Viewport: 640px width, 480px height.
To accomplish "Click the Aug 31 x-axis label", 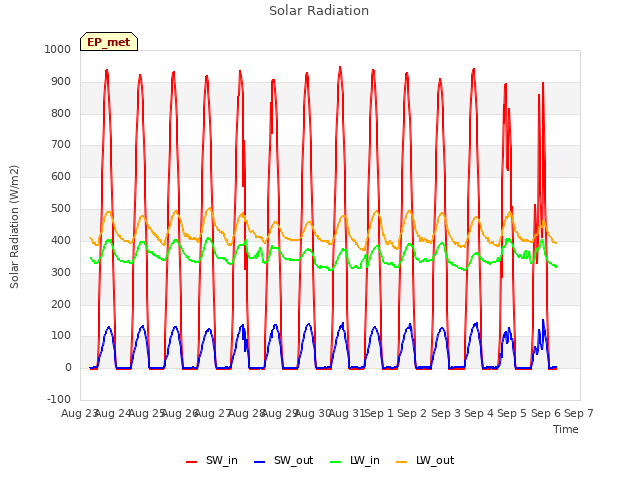I will pos(347,413).
